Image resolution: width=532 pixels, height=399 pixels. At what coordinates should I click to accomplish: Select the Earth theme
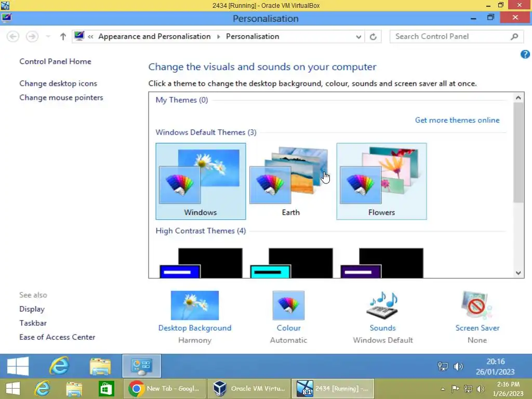click(291, 181)
